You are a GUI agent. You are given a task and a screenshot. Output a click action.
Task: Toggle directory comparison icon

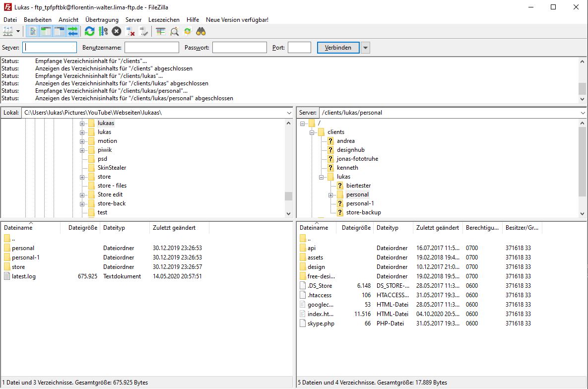(x=174, y=31)
